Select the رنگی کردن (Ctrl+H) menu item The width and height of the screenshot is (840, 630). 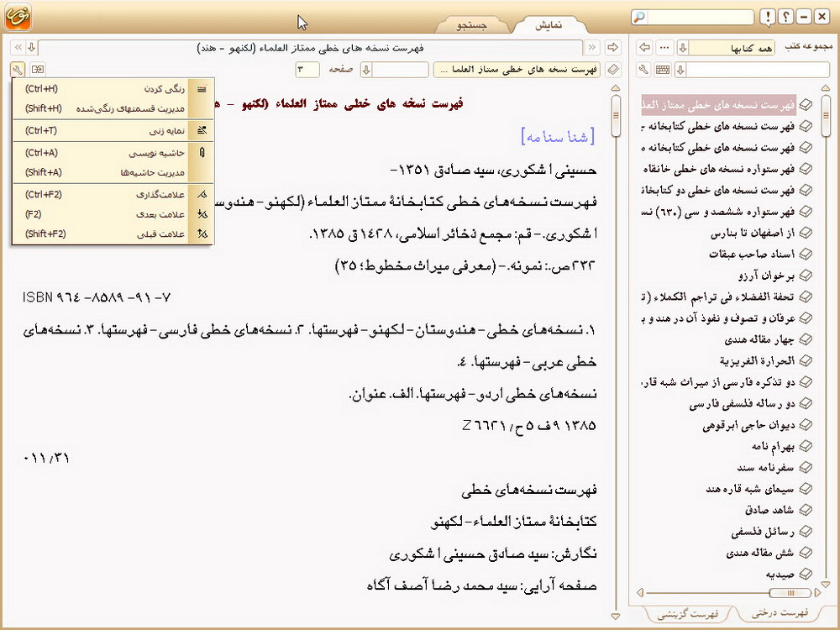click(113, 89)
